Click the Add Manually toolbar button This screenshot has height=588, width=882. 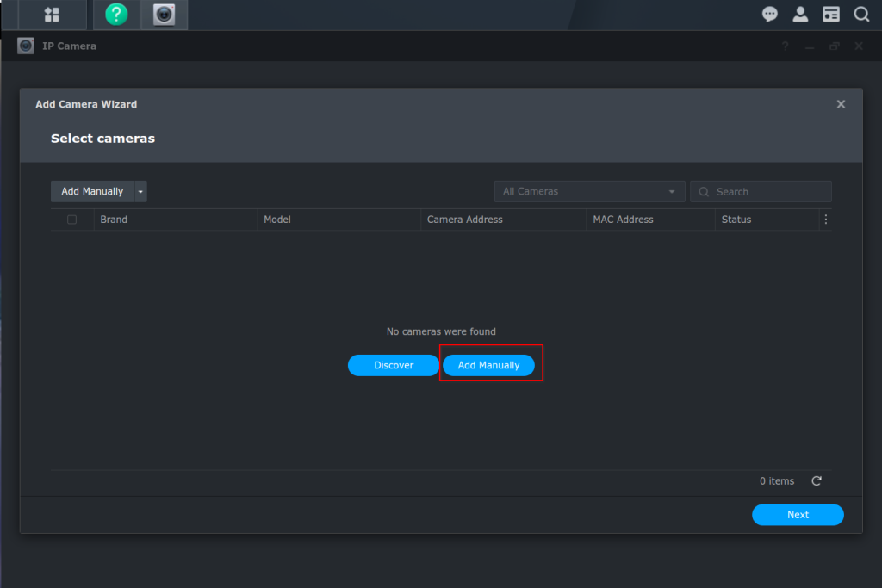[92, 192]
